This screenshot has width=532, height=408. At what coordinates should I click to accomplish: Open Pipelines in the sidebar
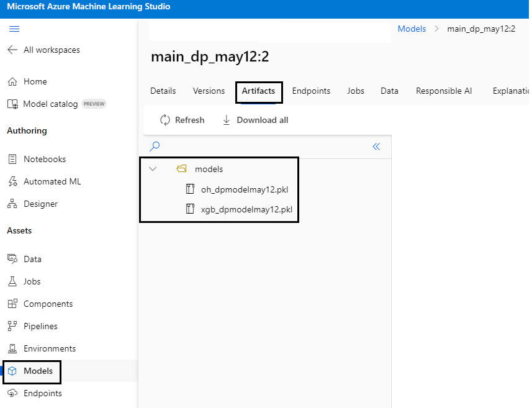(40, 326)
